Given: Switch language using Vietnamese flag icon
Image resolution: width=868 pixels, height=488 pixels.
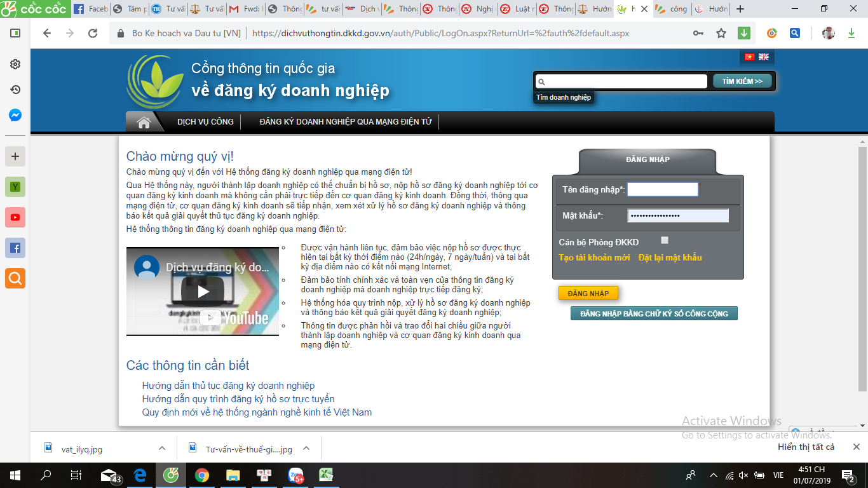Looking at the screenshot, I should point(750,57).
